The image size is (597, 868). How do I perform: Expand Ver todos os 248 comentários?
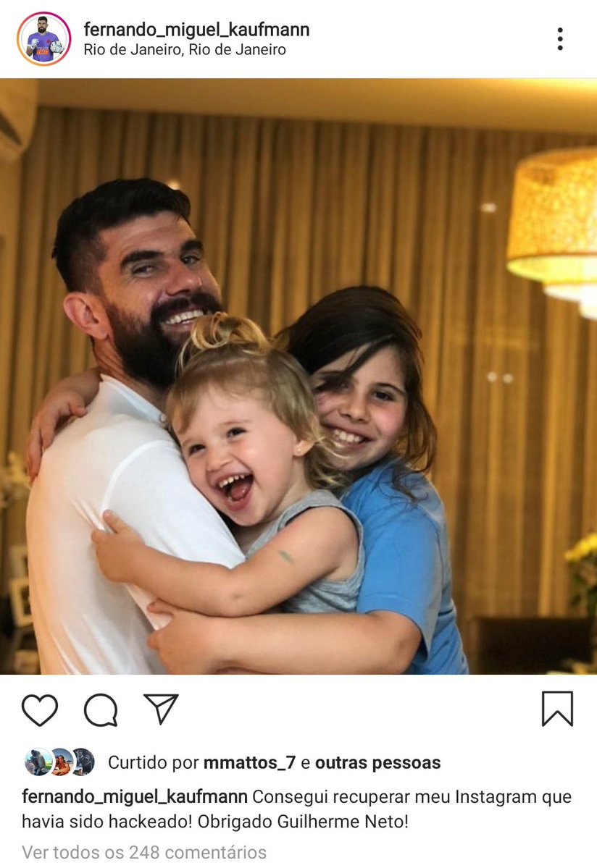click(144, 852)
